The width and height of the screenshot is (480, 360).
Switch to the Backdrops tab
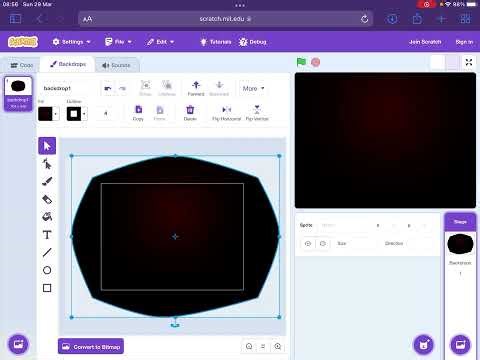(x=68, y=64)
